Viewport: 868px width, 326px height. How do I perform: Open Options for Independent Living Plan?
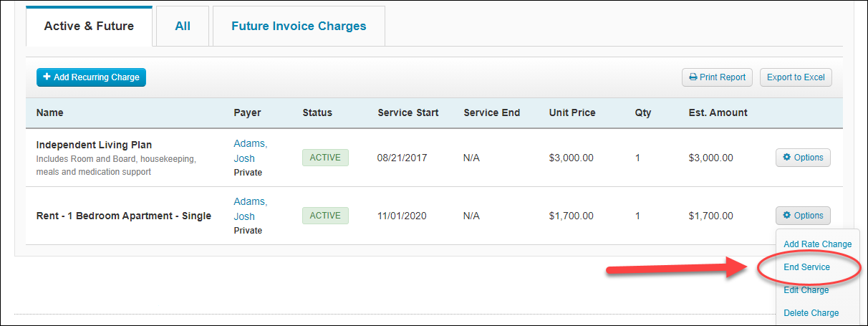pos(803,158)
